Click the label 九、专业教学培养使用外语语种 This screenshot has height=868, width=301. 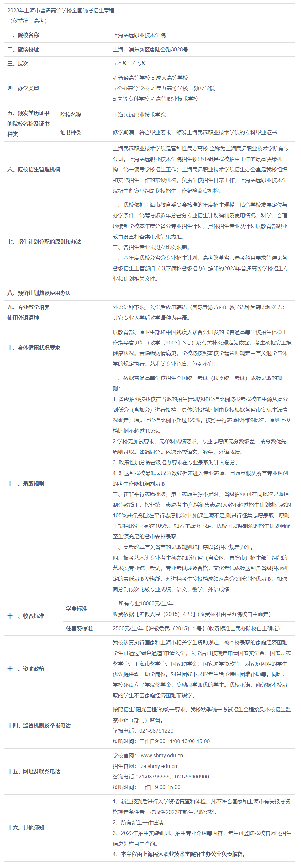pos(28,312)
